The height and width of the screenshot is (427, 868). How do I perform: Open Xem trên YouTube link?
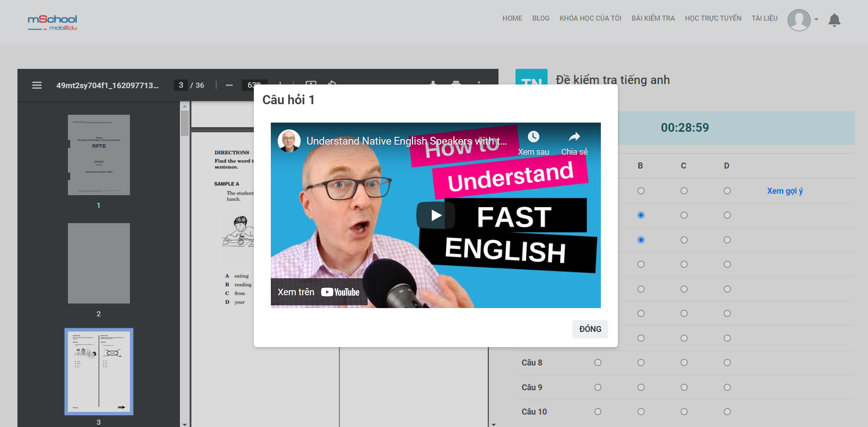click(x=319, y=292)
